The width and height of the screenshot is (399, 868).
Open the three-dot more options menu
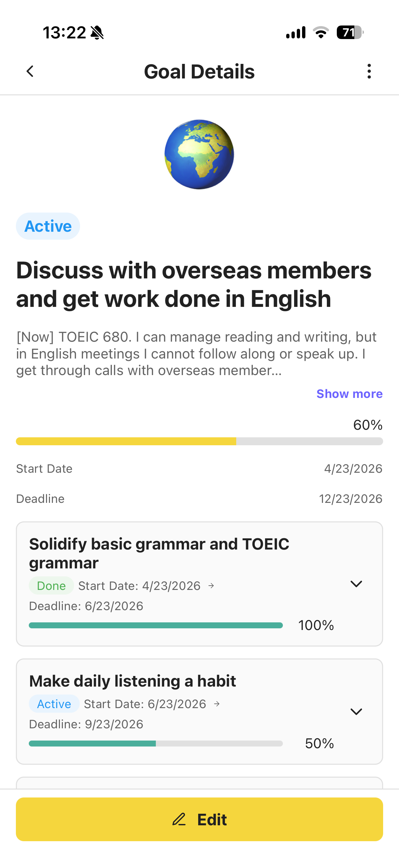[369, 72]
